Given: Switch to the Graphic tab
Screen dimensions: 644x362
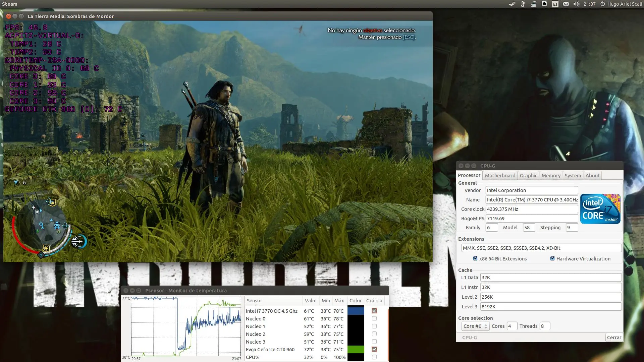Looking at the screenshot, I should click(528, 175).
